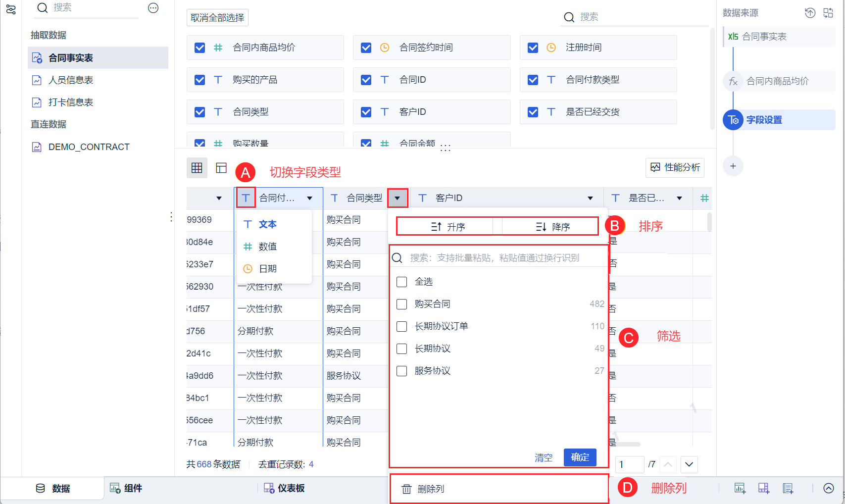Click the xls 合同事实表 source step
This screenshot has height=504, width=845.
coord(779,37)
